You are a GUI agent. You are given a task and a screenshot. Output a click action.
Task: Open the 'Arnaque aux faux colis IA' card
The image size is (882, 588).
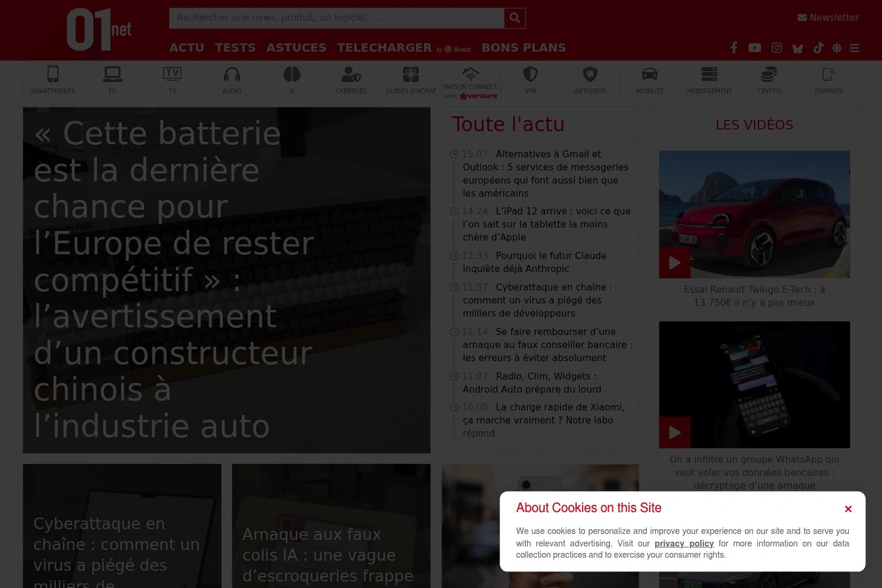(331, 526)
